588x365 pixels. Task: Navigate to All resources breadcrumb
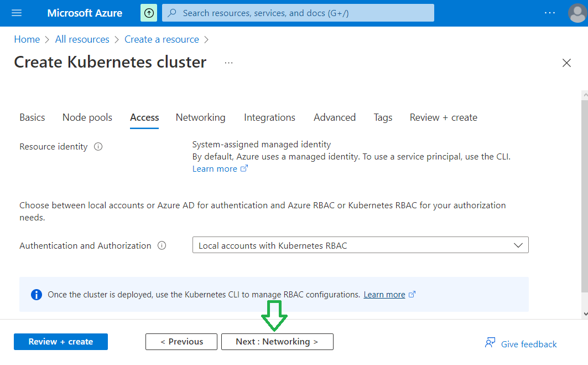[82, 39]
